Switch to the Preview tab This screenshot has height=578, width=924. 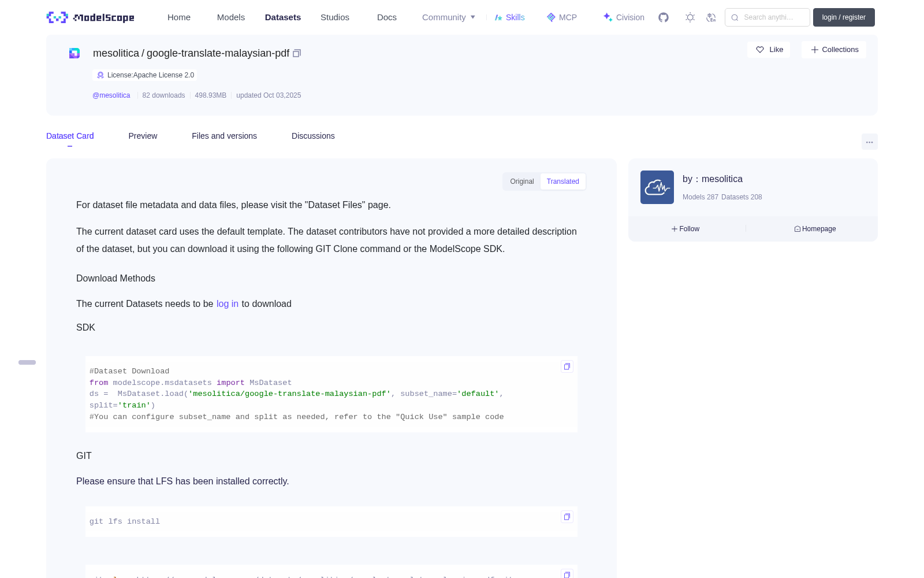pos(143,136)
